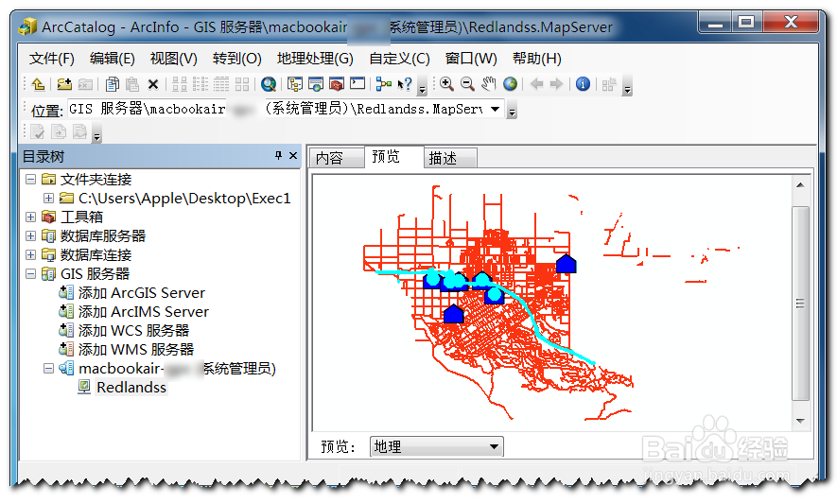Open the Search window globe icon
The height and width of the screenshot is (504, 837).
(269, 84)
